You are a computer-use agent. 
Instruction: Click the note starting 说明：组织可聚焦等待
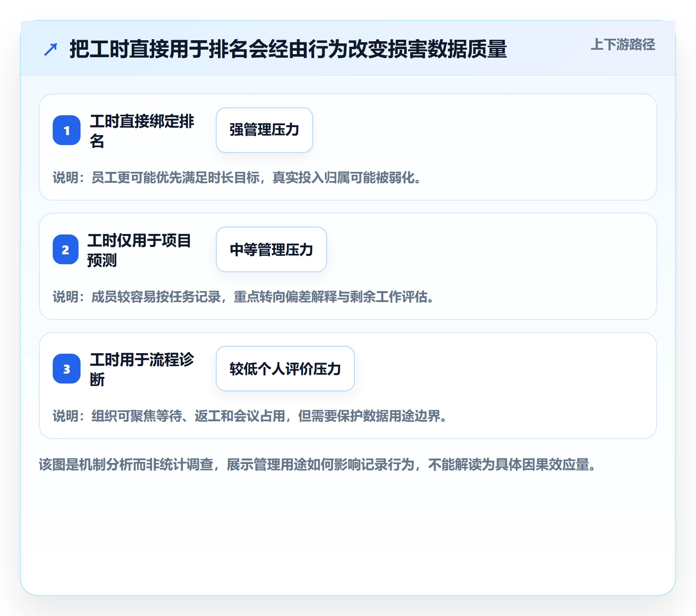click(250, 416)
